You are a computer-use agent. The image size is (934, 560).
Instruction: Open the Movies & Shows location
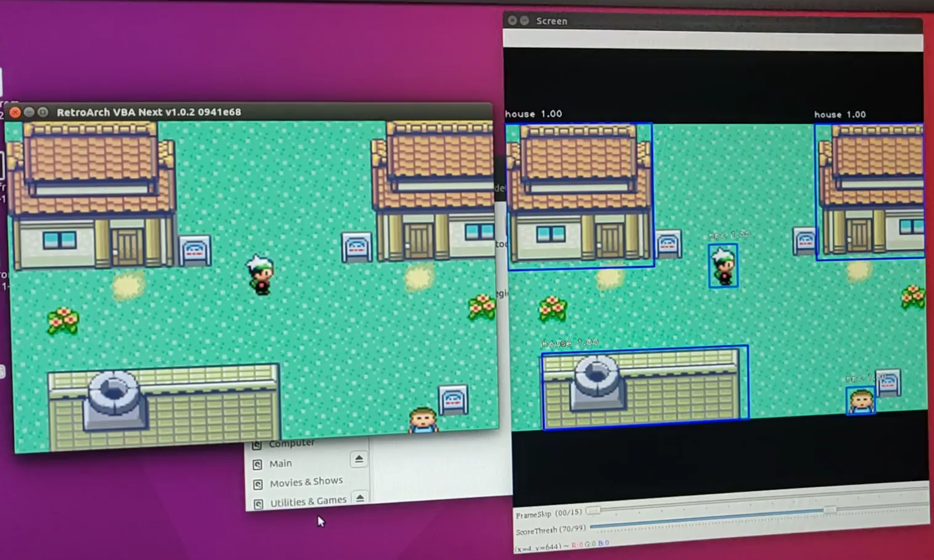[306, 482]
